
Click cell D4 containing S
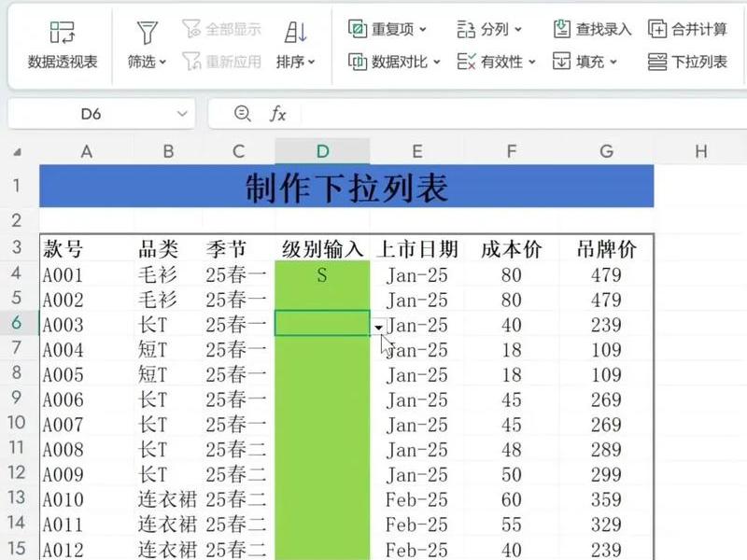tap(322, 274)
